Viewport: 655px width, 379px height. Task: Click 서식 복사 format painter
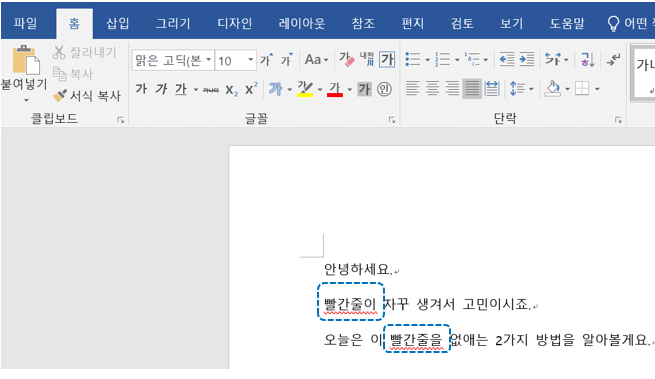[86, 96]
